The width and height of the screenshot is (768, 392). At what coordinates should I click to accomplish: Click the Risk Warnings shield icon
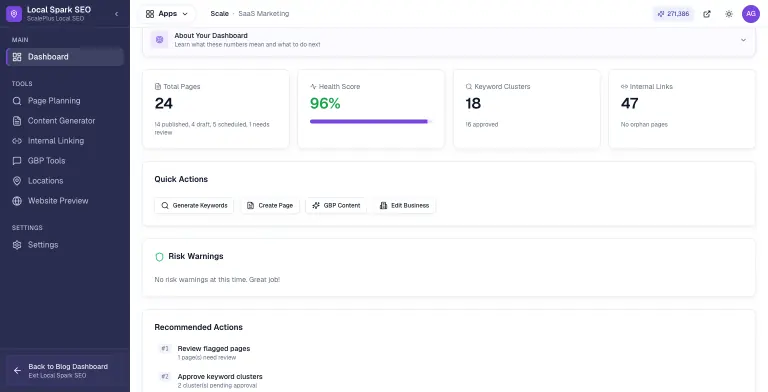point(159,257)
